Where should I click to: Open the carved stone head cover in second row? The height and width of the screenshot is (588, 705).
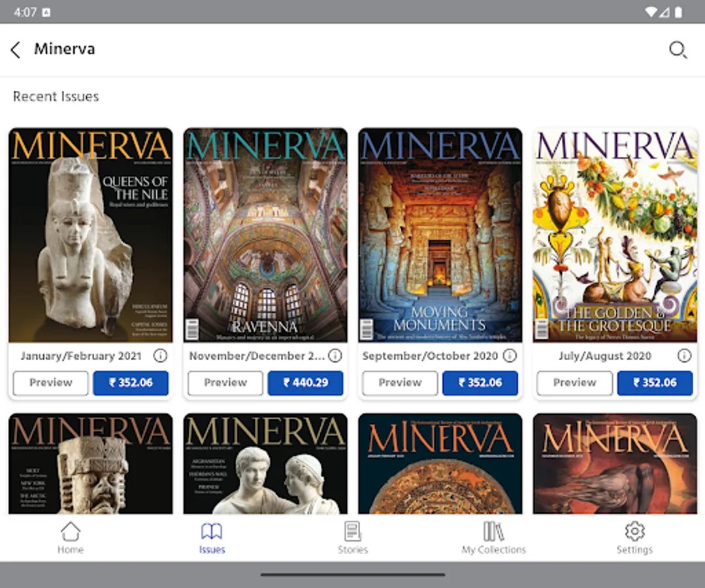(x=90, y=464)
